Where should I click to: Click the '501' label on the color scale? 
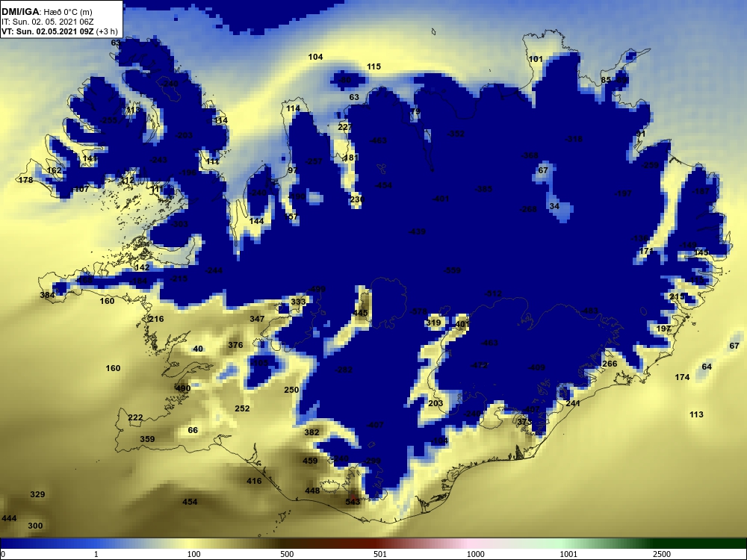pos(380,554)
